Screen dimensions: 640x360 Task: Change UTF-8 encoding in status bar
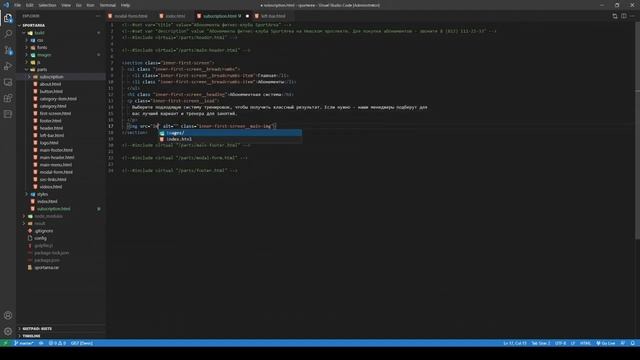pos(560,343)
